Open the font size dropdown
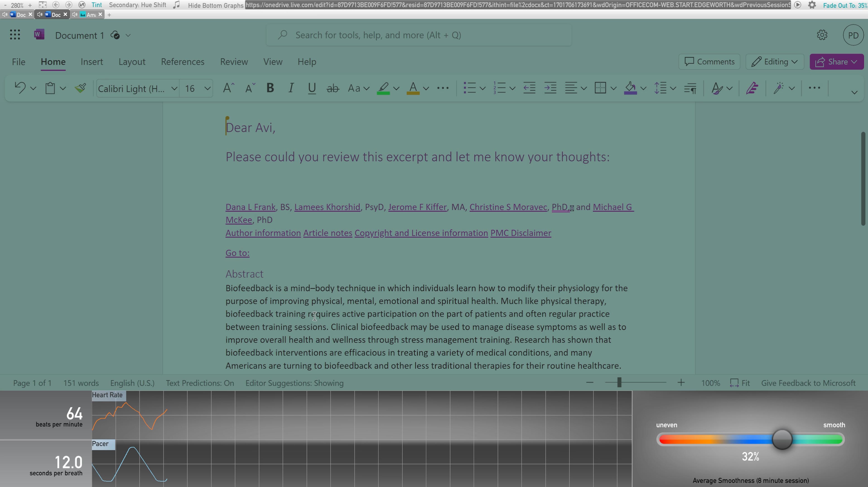 tap(207, 89)
